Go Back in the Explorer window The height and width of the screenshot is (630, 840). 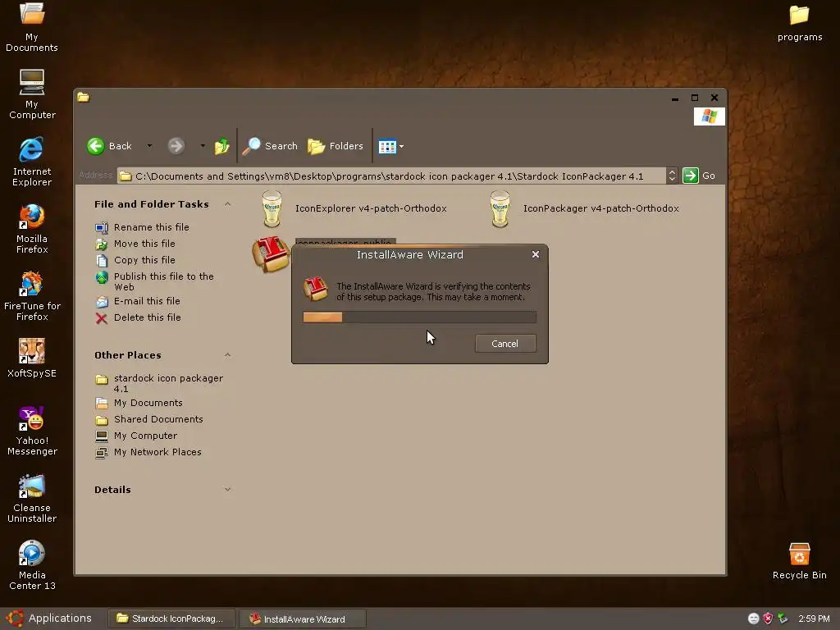110,146
